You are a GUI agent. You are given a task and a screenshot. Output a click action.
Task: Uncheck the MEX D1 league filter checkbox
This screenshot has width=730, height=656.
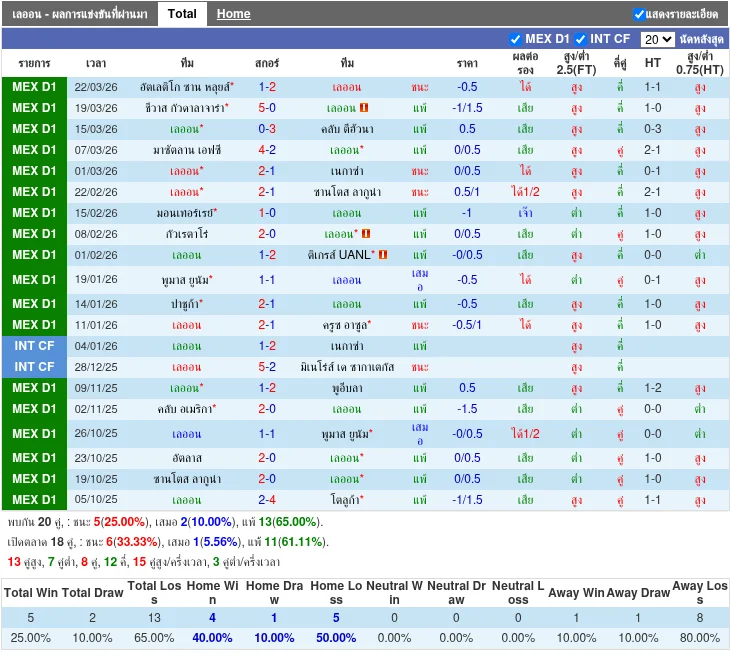(516, 39)
